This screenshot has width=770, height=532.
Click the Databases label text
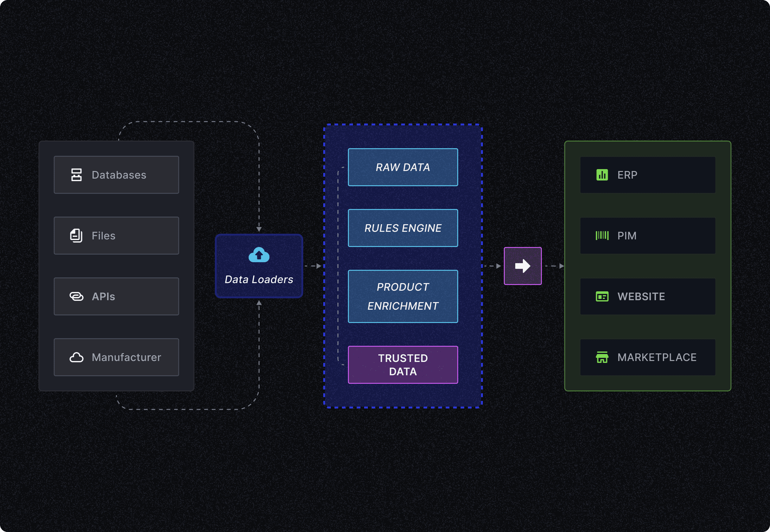pos(119,175)
